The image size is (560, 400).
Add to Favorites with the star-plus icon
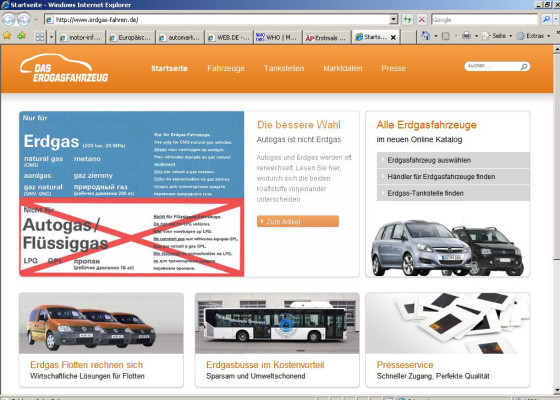[21, 36]
